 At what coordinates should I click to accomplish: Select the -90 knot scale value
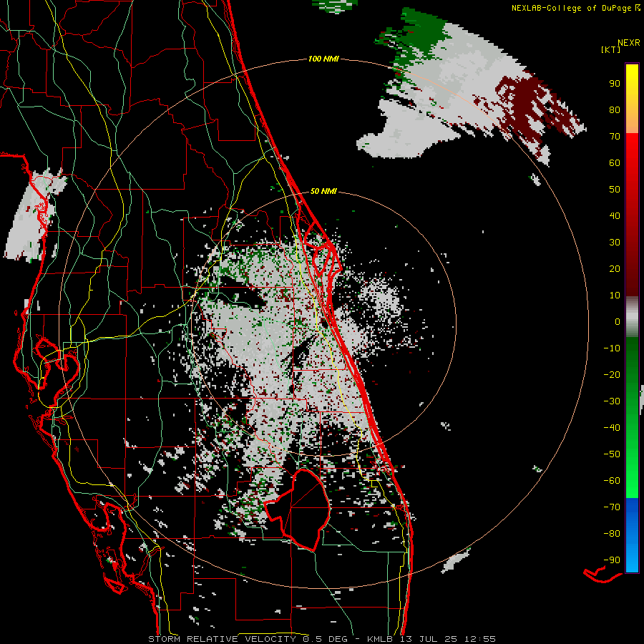tap(612, 560)
